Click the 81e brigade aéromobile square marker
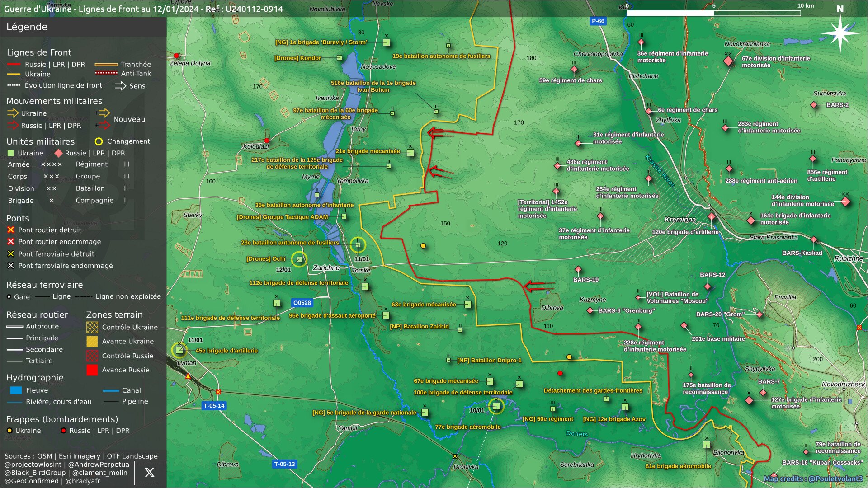The height and width of the screenshot is (488, 868). click(706, 445)
